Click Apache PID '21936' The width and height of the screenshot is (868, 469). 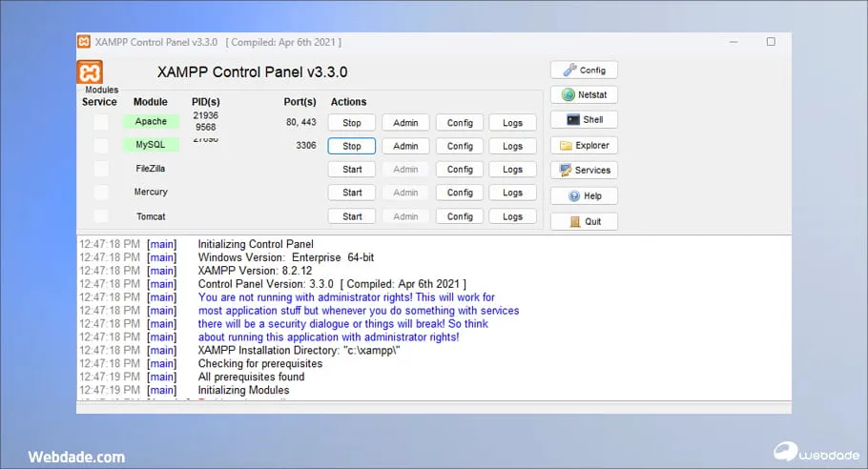coord(205,115)
